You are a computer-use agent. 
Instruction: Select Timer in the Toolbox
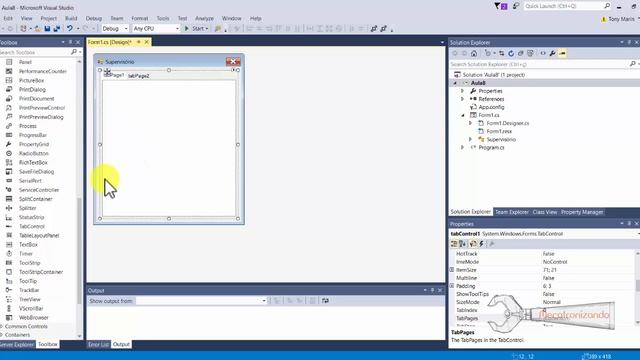click(x=26, y=254)
